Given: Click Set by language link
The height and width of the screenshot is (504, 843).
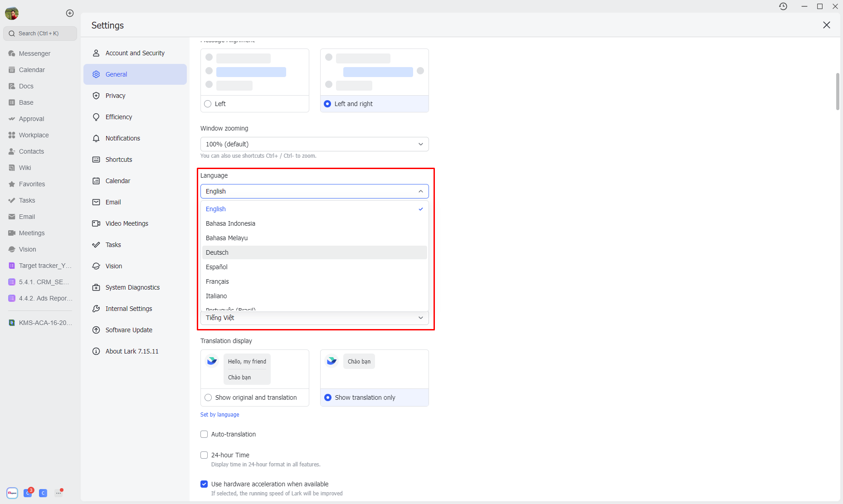Looking at the screenshot, I should [219, 415].
